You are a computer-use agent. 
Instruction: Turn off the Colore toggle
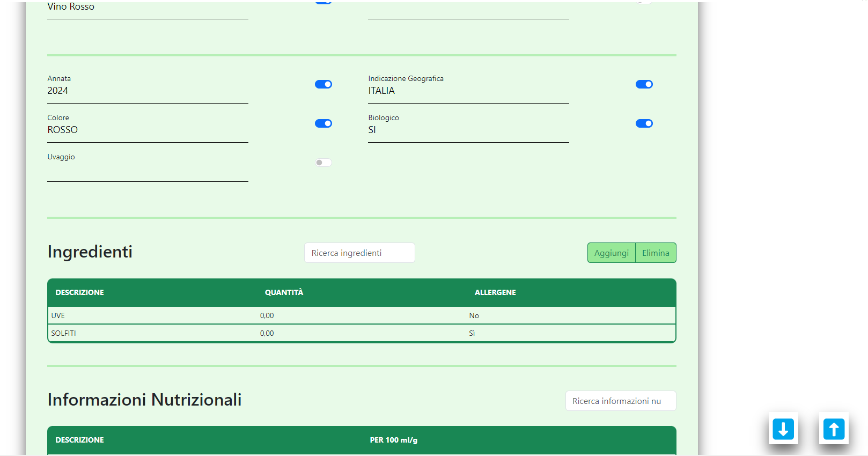(323, 123)
